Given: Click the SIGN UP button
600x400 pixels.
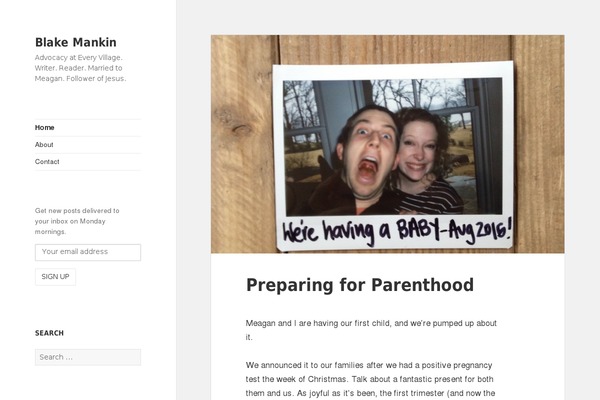Looking at the screenshot, I should point(55,277).
